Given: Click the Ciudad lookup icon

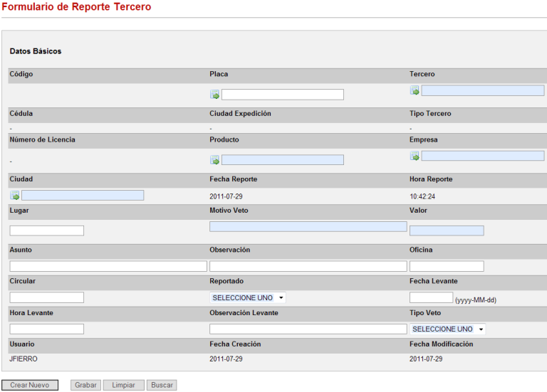Looking at the screenshot, I should (x=15, y=195).
